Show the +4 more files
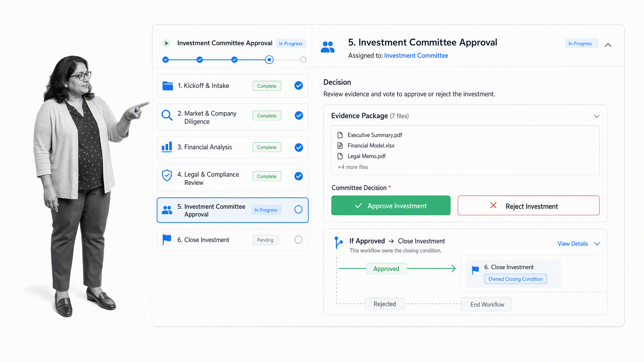The width and height of the screenshot is (644, 362). tap(353, 167)
